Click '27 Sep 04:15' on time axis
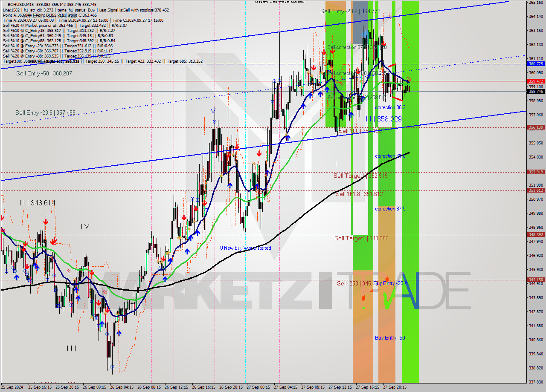The width and height of the screenshot is (546, 392). click(285, 387)
